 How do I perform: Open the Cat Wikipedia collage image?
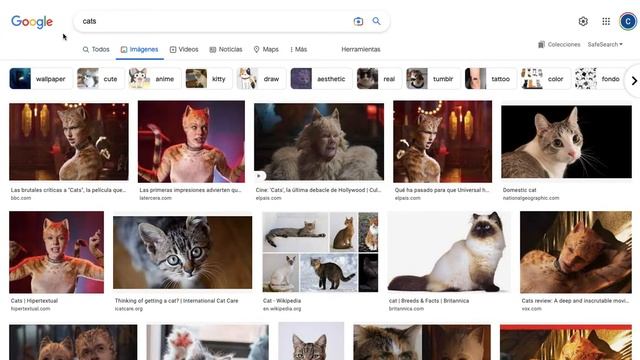coord(320,252)
